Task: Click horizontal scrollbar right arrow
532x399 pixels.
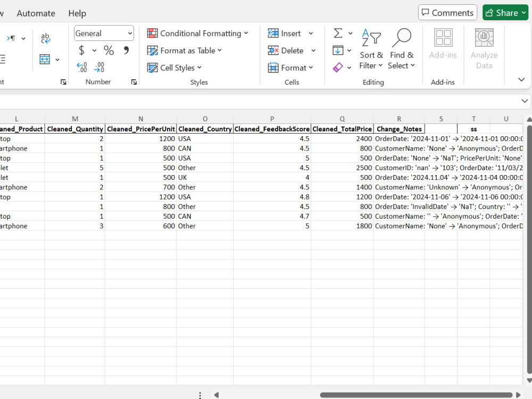Action: 518,395
